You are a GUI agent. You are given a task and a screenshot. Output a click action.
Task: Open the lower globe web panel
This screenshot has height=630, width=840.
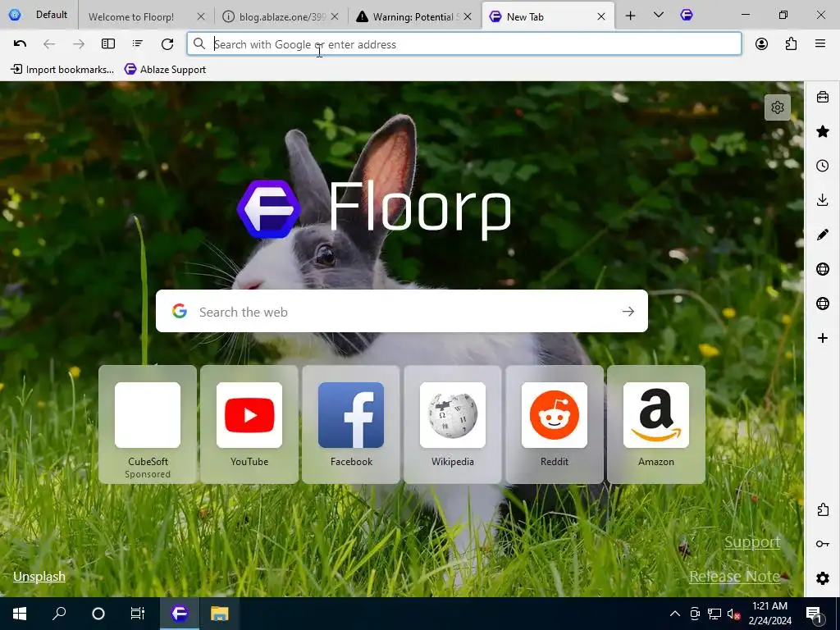822,304
